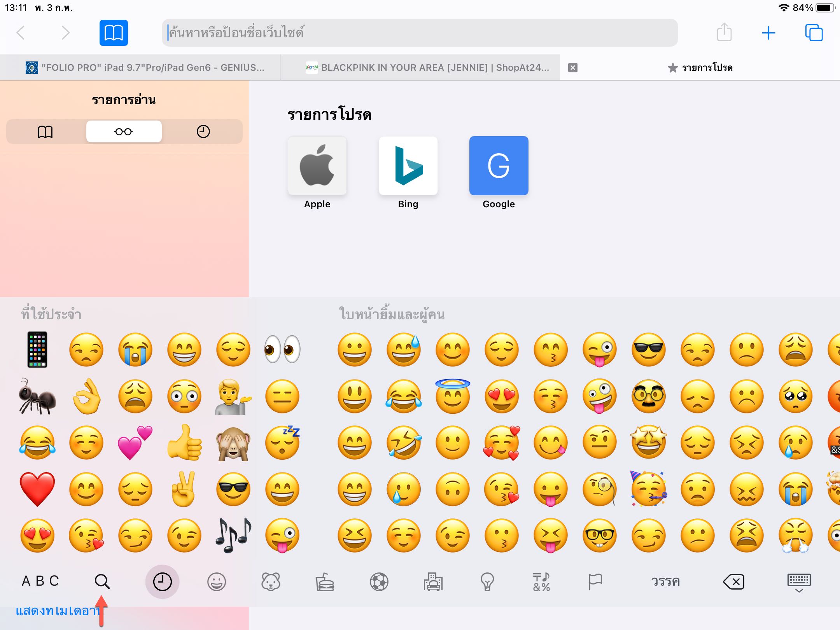840x630 pixels.
Task: Open the Google favorite shortcut
Action: pos(499,166)
